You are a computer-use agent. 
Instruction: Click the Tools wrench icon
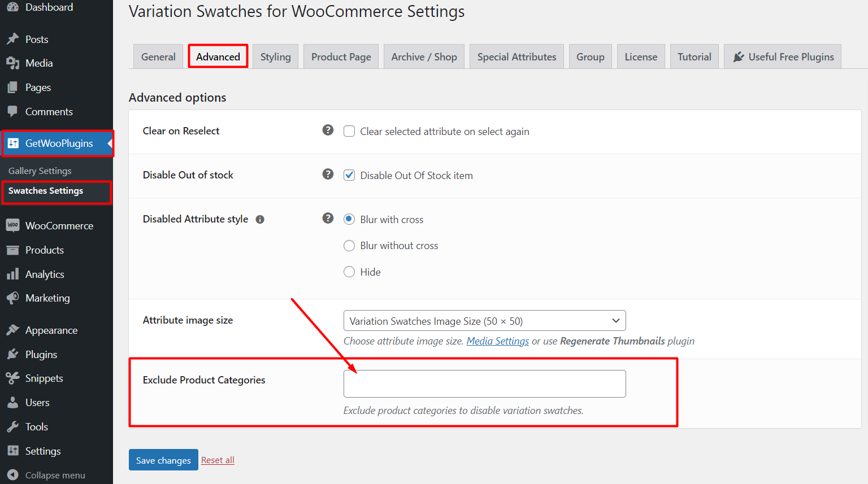(x=12, y=426)
